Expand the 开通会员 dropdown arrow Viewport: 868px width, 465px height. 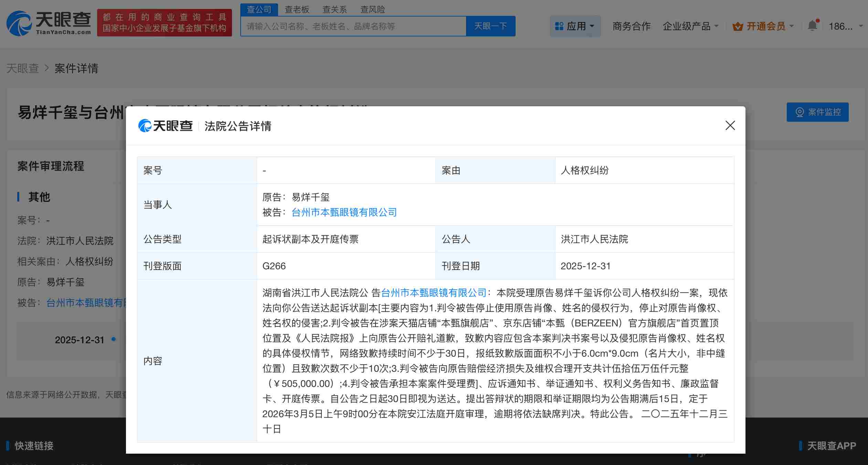point(793,26)
